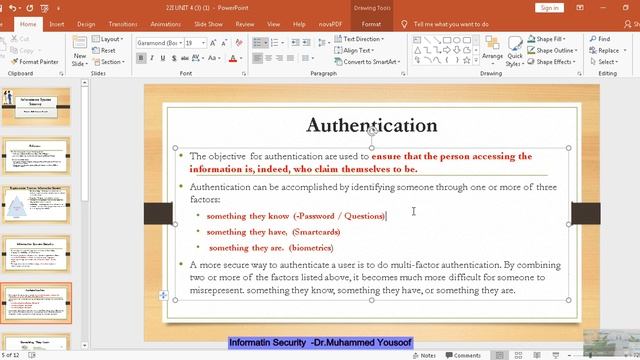Select the triangle diagram slide thumbnail
The image size is (640, 360).
(x=36, y=204)
